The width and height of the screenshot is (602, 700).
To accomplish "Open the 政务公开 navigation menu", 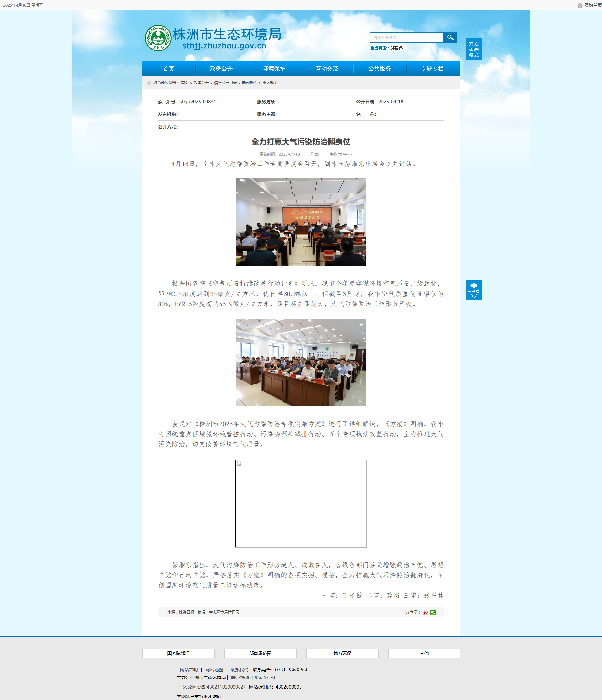I will pos(221,69).
